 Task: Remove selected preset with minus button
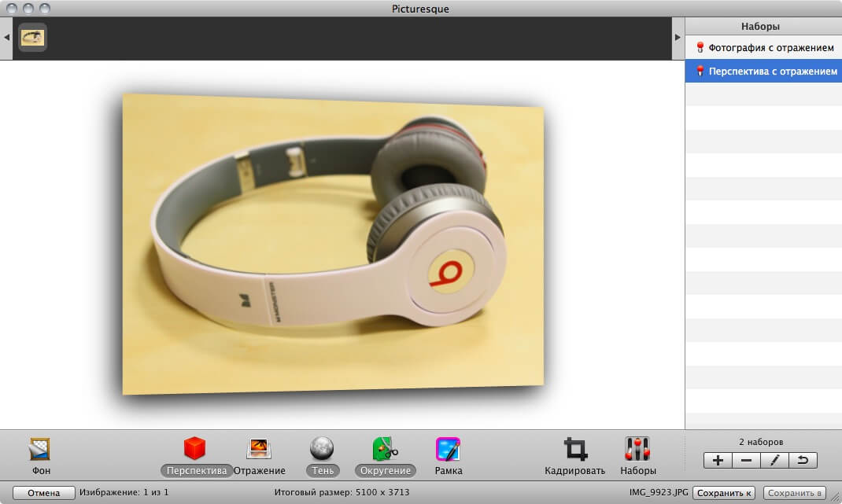[746, 461]
